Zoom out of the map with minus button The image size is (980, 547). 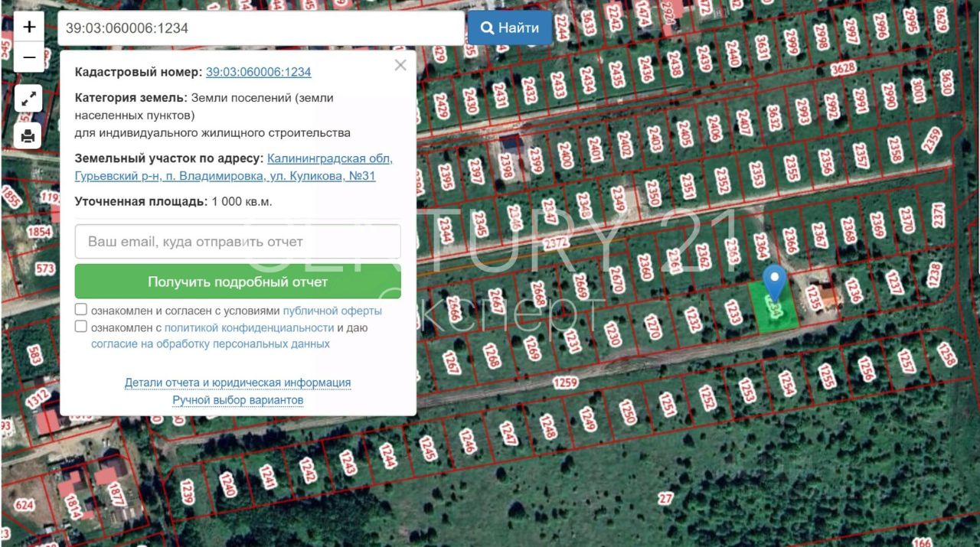pyautogui.click(x=29, y=57)
